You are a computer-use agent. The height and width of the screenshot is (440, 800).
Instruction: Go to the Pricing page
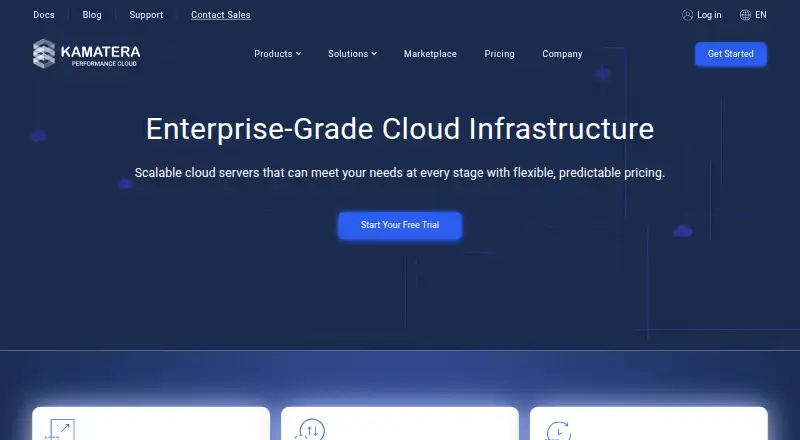[x=499, y=54]
